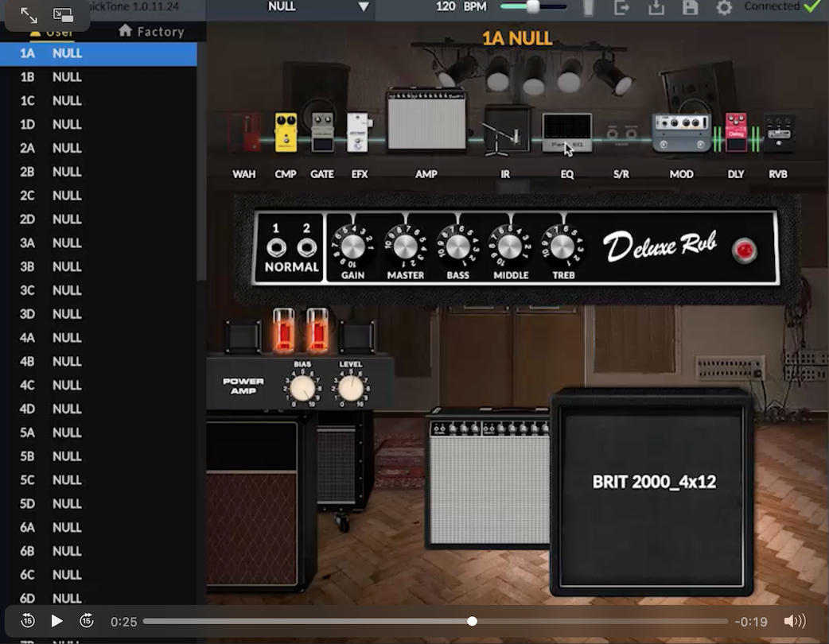Screen dimensions: 829x644
Task: Select the EQ unit in the chain
Action: tap(566, 132)
